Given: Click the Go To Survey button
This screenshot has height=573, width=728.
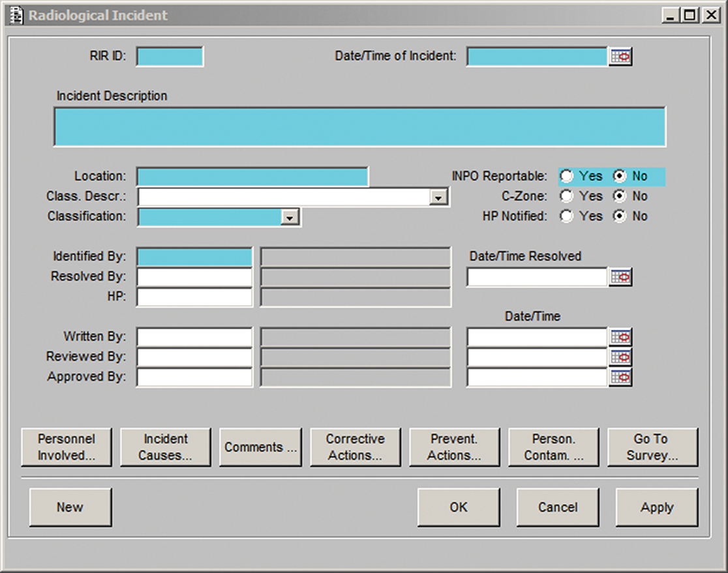Looking at the screenshot, I should click(652, 447).
